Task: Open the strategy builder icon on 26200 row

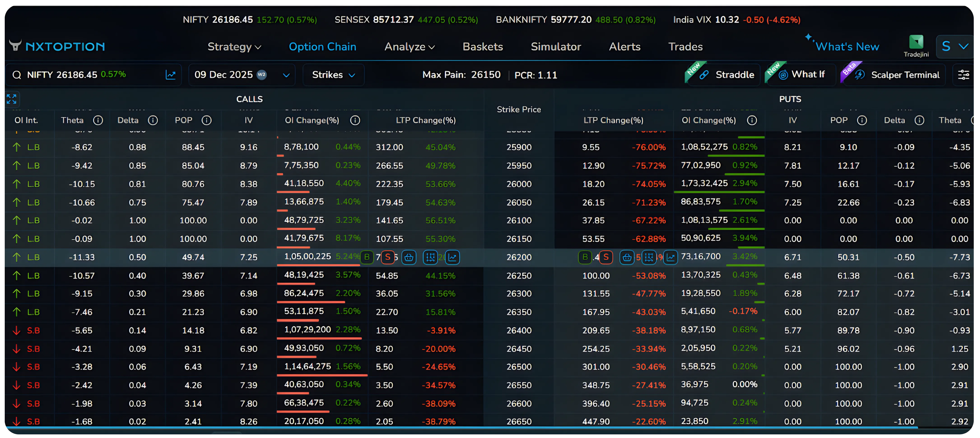Action: coord(430,257)
